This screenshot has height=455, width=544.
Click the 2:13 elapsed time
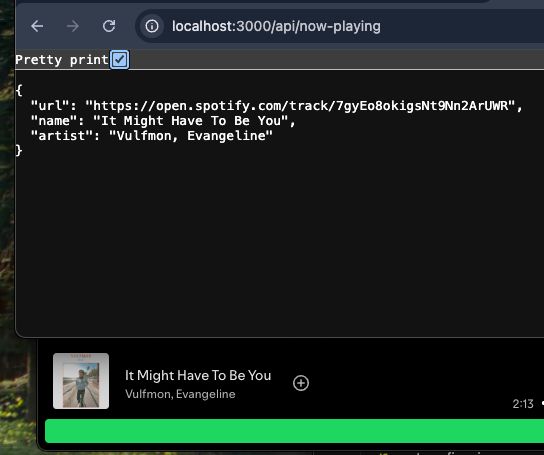pyautogui.click(x=523, y=404)
